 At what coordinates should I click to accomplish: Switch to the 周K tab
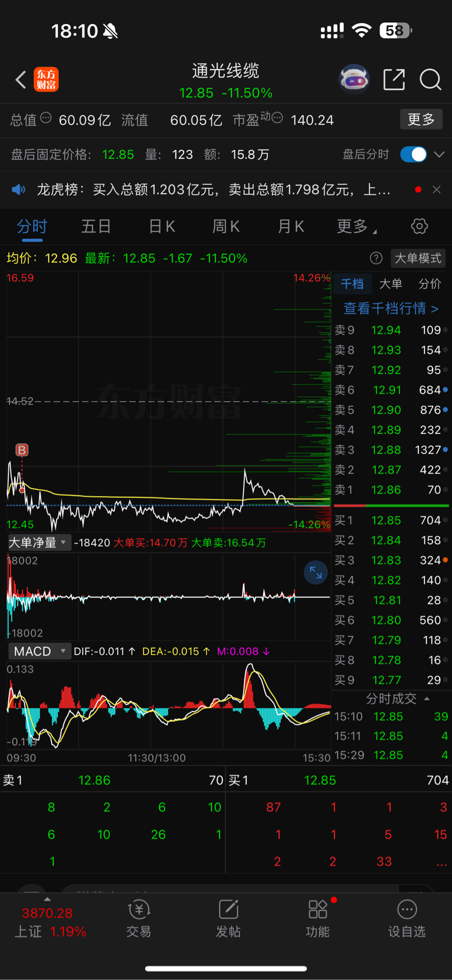[226, 227]
